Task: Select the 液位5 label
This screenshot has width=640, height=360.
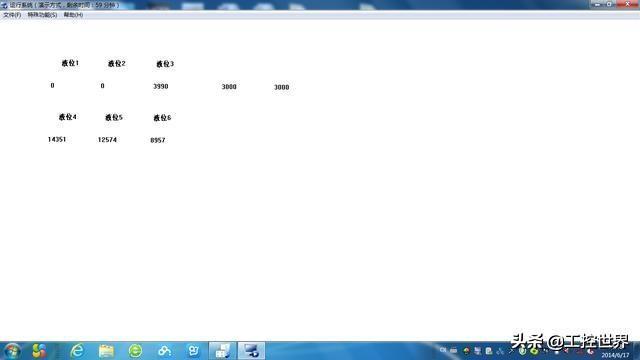Action: click(x=114, y=117)
